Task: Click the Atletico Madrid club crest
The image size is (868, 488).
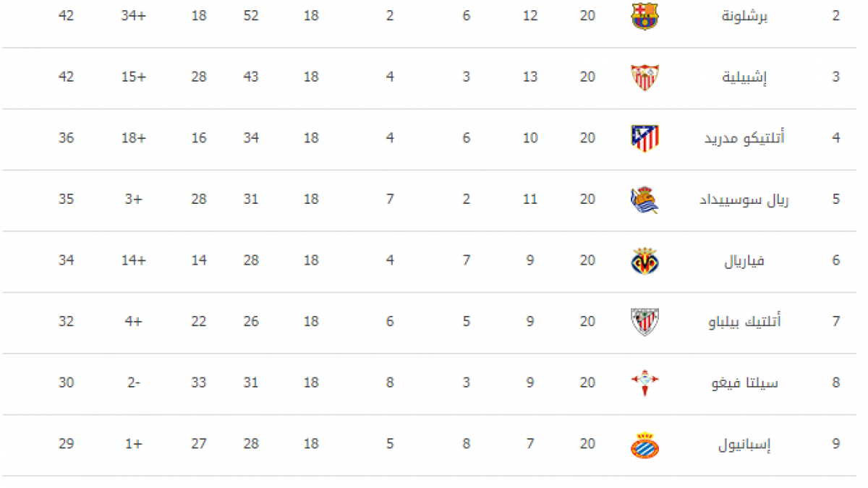Action: coord(644,138)
